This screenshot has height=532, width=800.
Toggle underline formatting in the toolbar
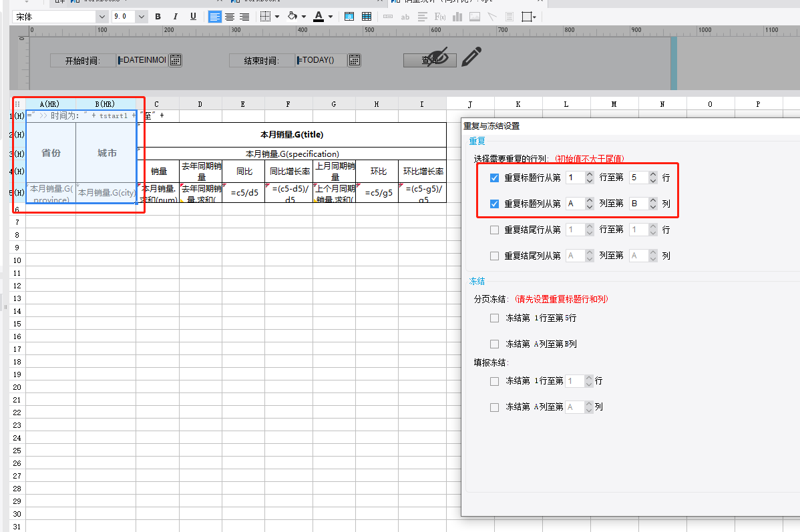193,17
